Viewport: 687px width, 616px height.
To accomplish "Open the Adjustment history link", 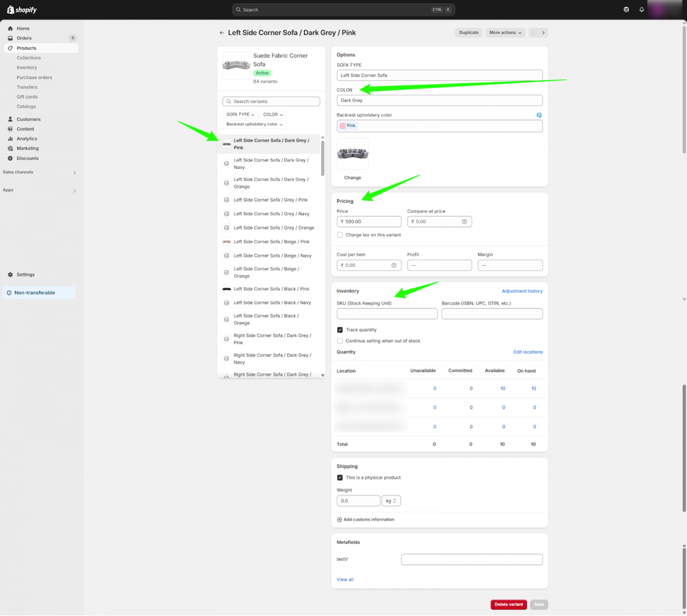I will point(522,291).
